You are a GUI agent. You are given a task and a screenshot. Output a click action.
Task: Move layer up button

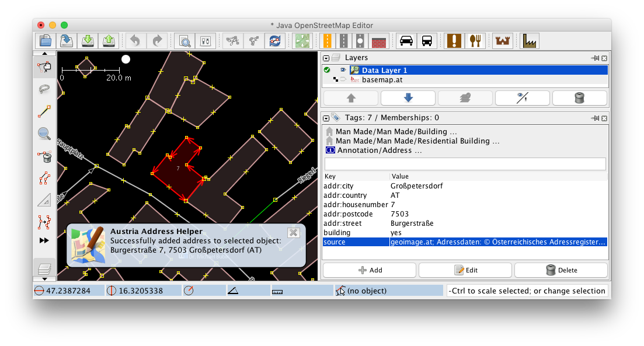(351, 98)
